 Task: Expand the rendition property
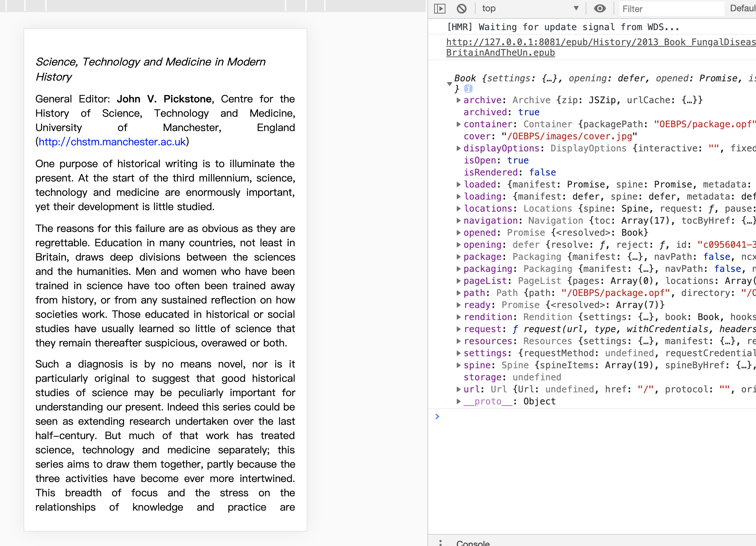click(x=458, y=317)
